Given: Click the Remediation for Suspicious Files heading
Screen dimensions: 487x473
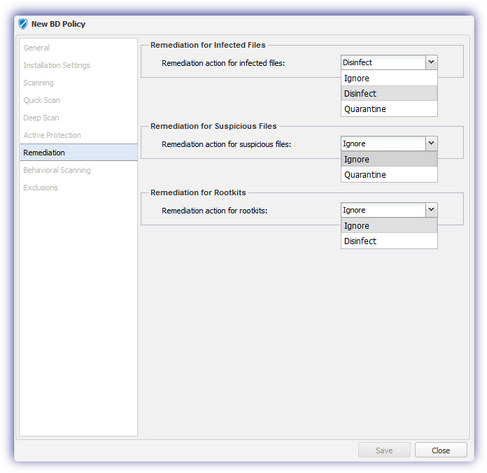Looking at the screenshot, I should tap(213, 126).
